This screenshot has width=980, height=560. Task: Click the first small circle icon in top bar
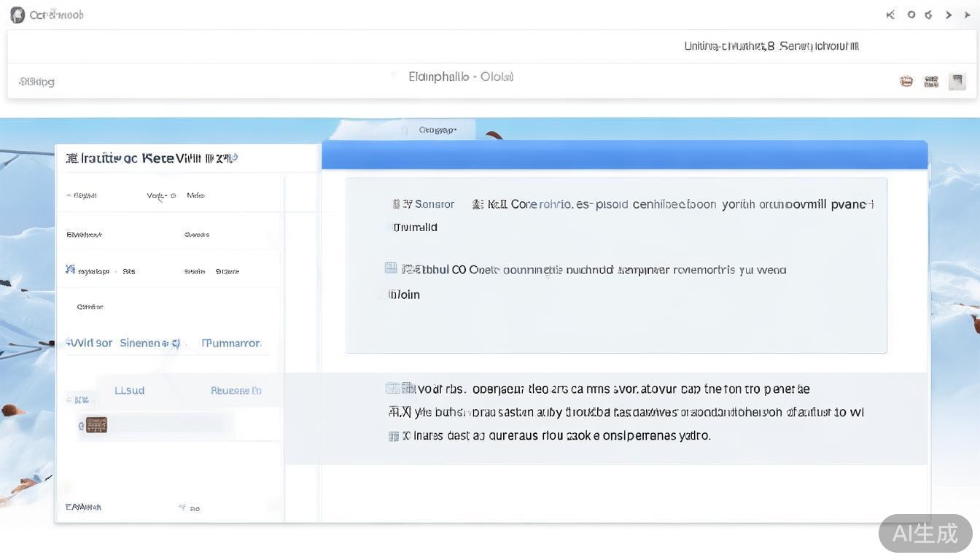click(911, 15)
